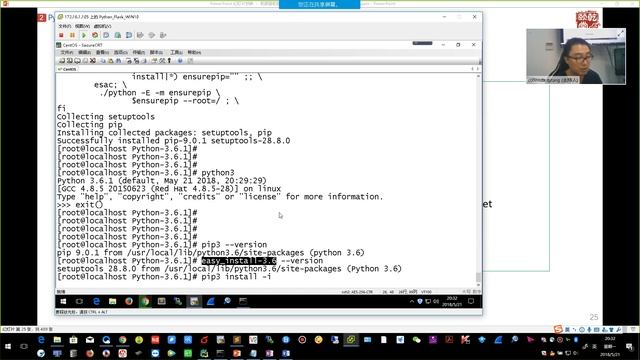
Task: Click the 'Collecting setuptools' output line
Action: point(106,117)
